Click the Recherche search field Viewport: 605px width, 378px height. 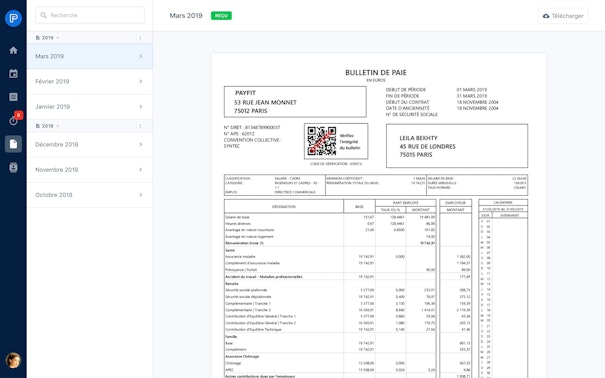pos(90,15)
